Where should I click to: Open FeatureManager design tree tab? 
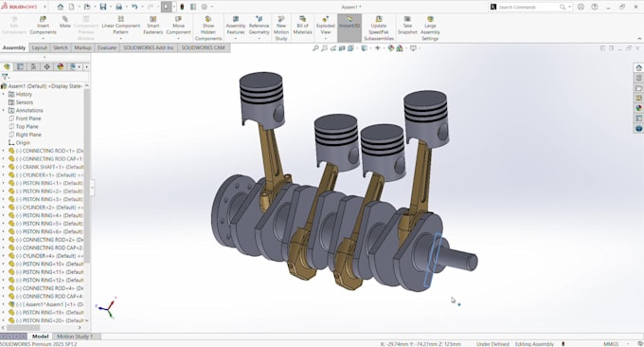pyautogui.click(x=7, y=66)
